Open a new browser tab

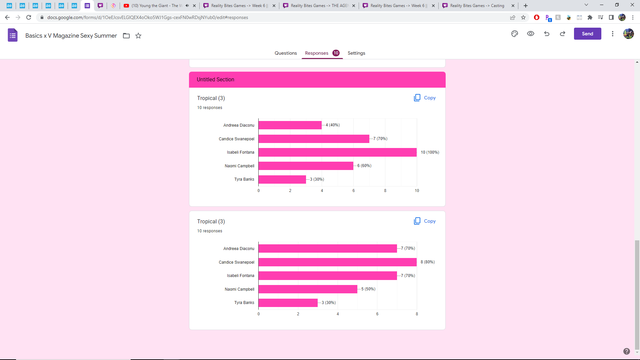525,6
